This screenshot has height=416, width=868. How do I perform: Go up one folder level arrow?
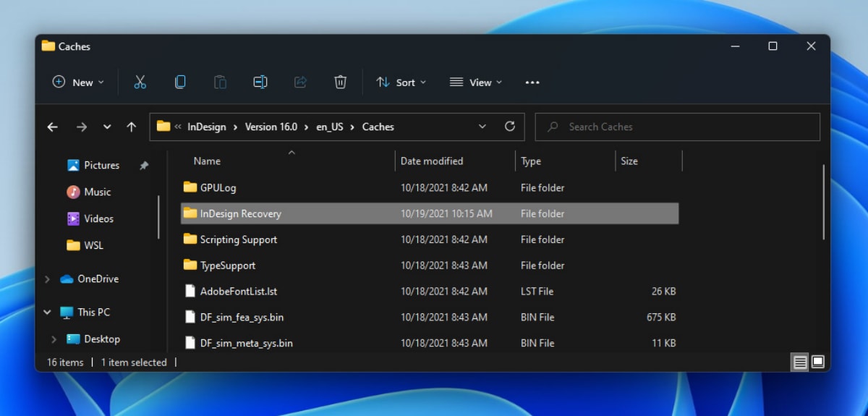coord(131,127)
